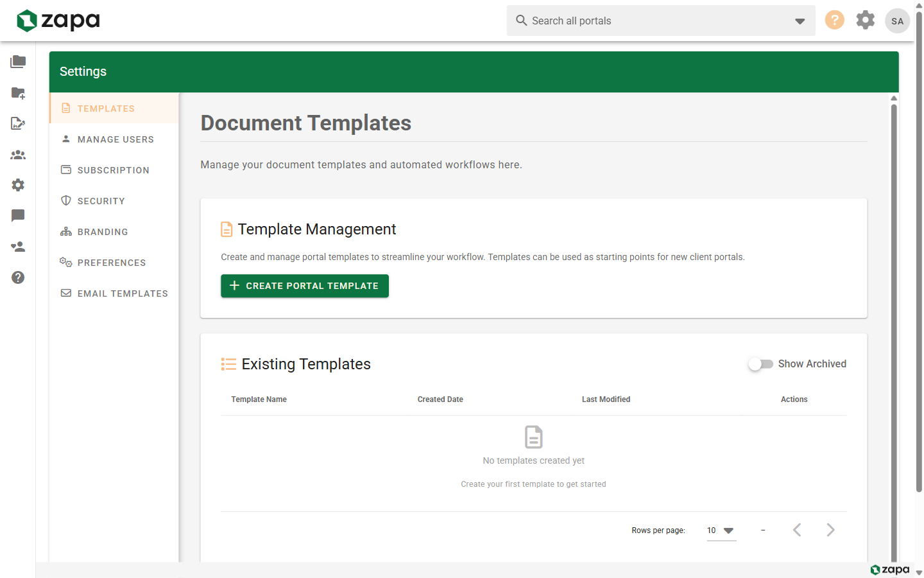Click the 'No templates created yet' text
Image resolution: width=924 pixels, height=578 pixels.
coord(534,460)
